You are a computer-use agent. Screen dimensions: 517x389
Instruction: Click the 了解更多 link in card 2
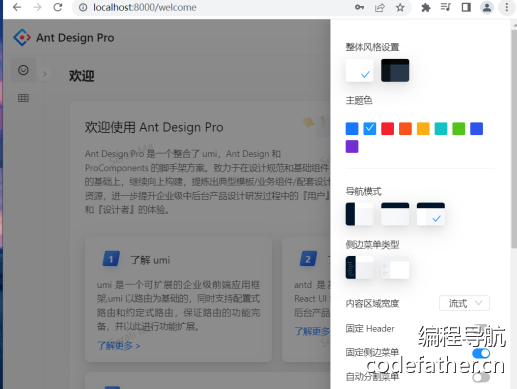click(312, 331)
